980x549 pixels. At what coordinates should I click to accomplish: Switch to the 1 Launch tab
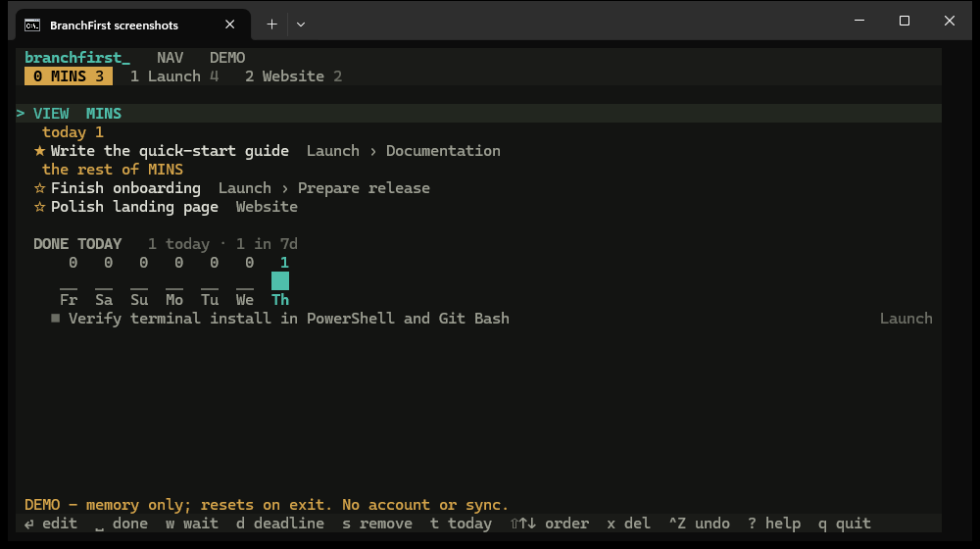click(x=174, y=76)
